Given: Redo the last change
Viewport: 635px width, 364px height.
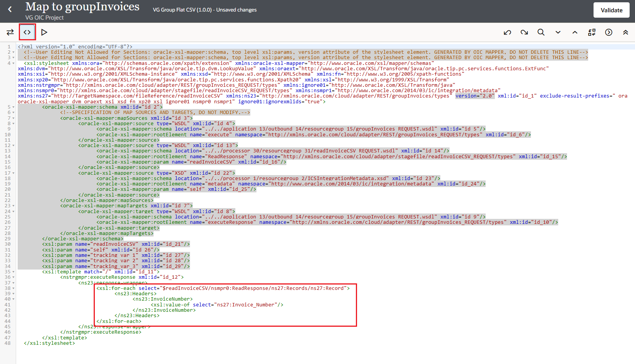Looking at the screenshot, I should pyautogui.click(x=524, y=32).
